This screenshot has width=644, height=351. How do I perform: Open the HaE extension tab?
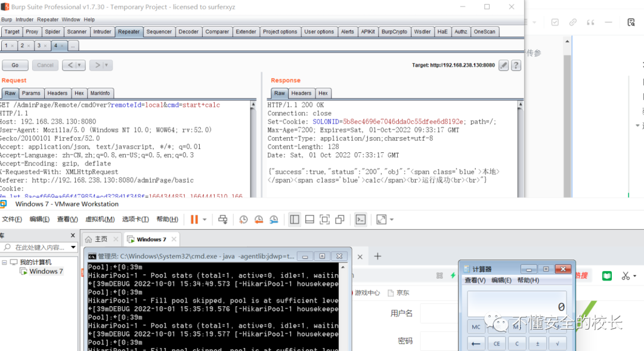click(x=442, y=32)
